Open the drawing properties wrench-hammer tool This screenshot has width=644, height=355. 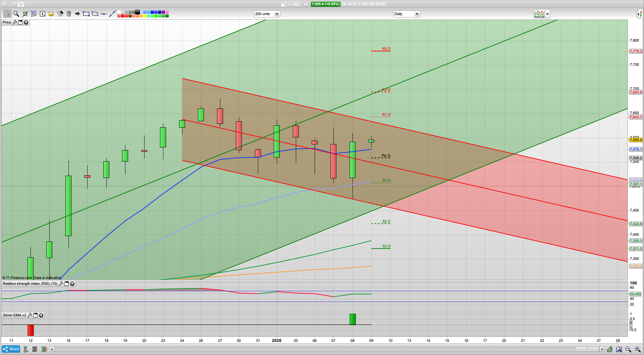(60, 14)
